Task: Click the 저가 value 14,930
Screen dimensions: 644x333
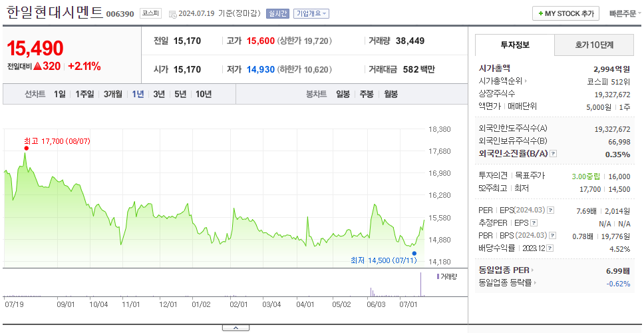Action: [260, 69]
